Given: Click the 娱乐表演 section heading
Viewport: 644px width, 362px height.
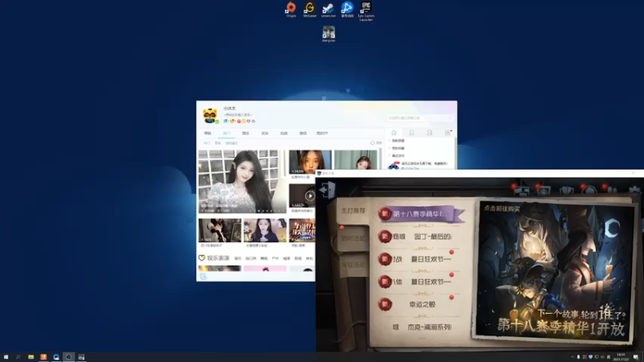Looking at the screenshot, I should (x=217, y=257).
